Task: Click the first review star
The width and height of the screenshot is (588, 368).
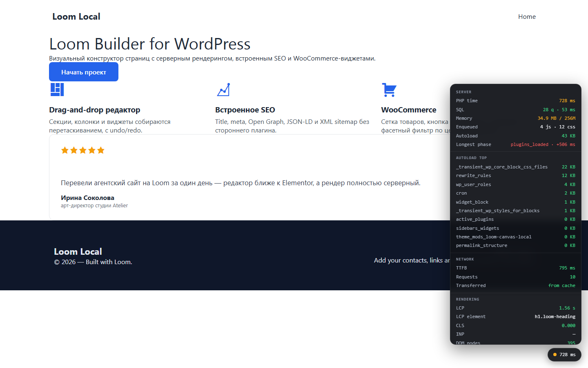Action: pyautogui.click(x=65, y=150)
